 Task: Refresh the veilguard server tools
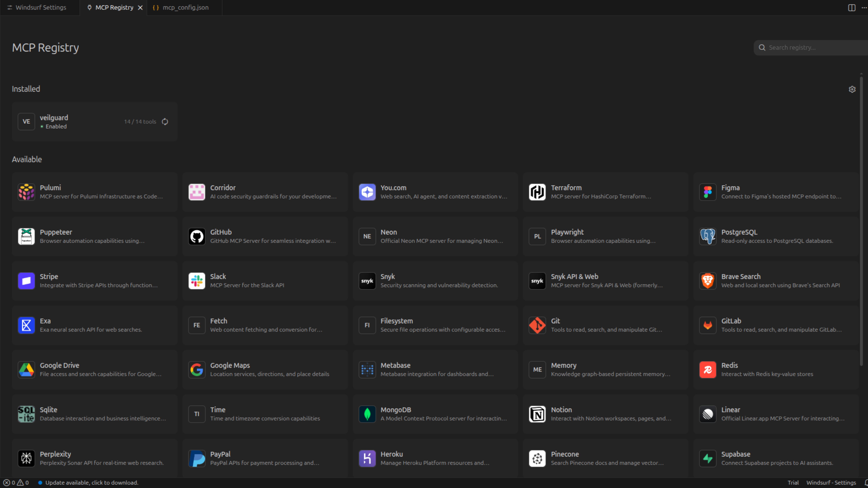tap(165, 122)
